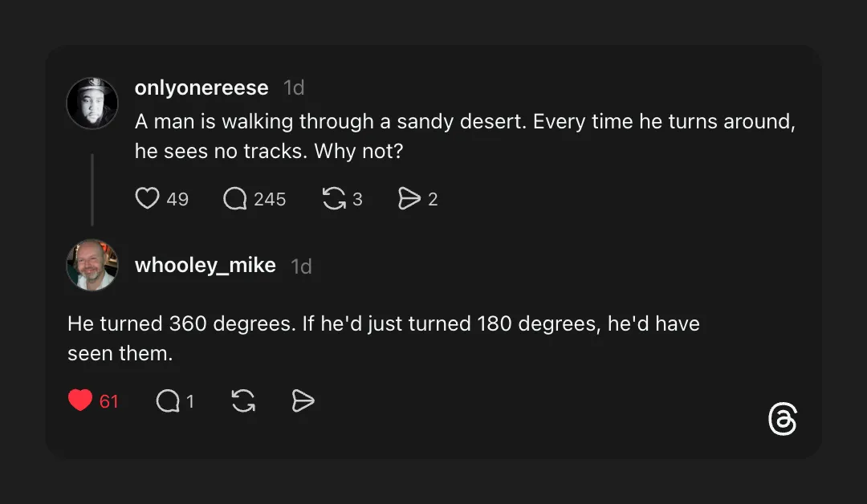
Task: View the 245 comments count
Action: coord(270,199)
